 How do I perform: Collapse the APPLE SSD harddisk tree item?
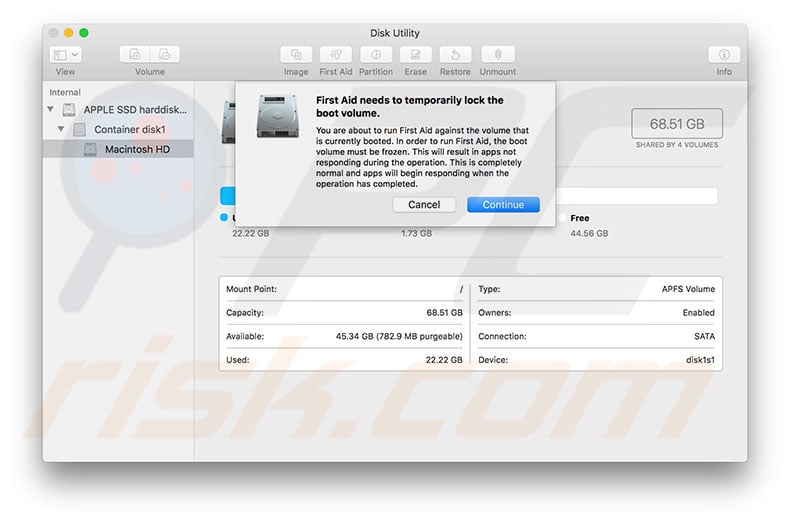click(50, 109)
